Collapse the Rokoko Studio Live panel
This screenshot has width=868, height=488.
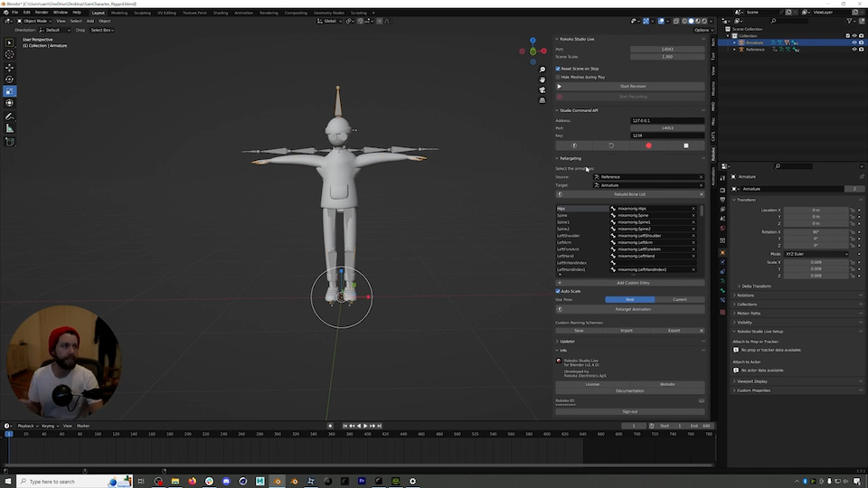[558, 39]
